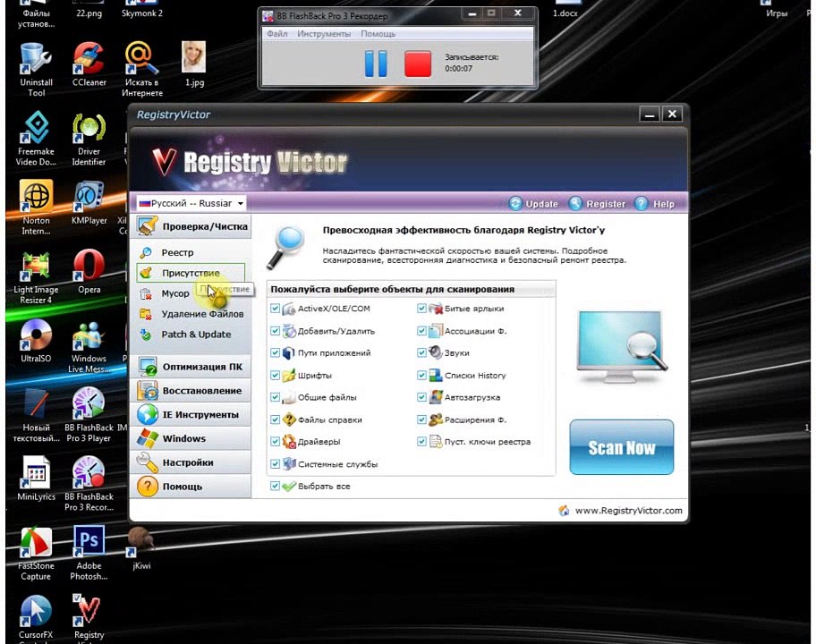
Task: Open the 22.png desktop file
Action: [x=89, y=9]
